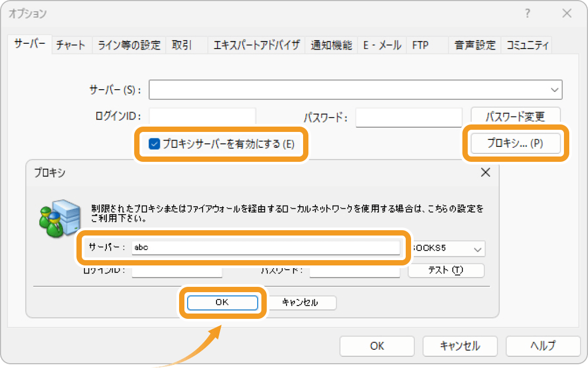Confirm proxy dialog with OK button
This screenshot has height=368, width=588.
(222, 302)
